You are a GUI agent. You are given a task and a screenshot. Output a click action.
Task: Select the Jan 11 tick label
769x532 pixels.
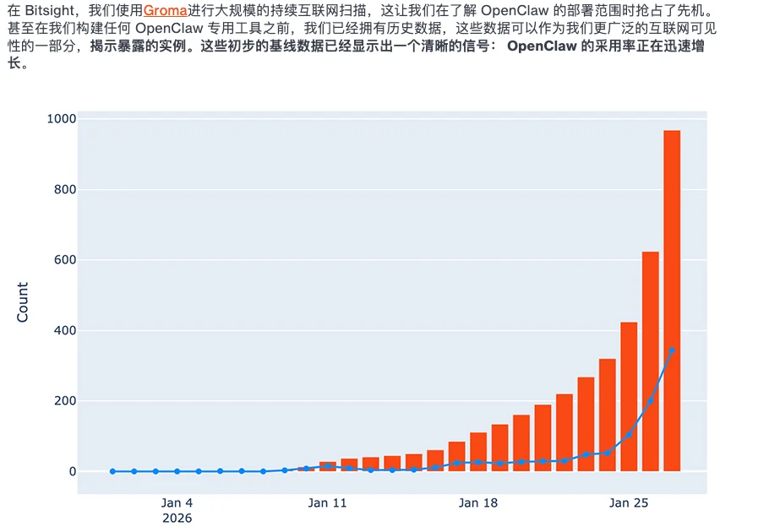(328, 502)
